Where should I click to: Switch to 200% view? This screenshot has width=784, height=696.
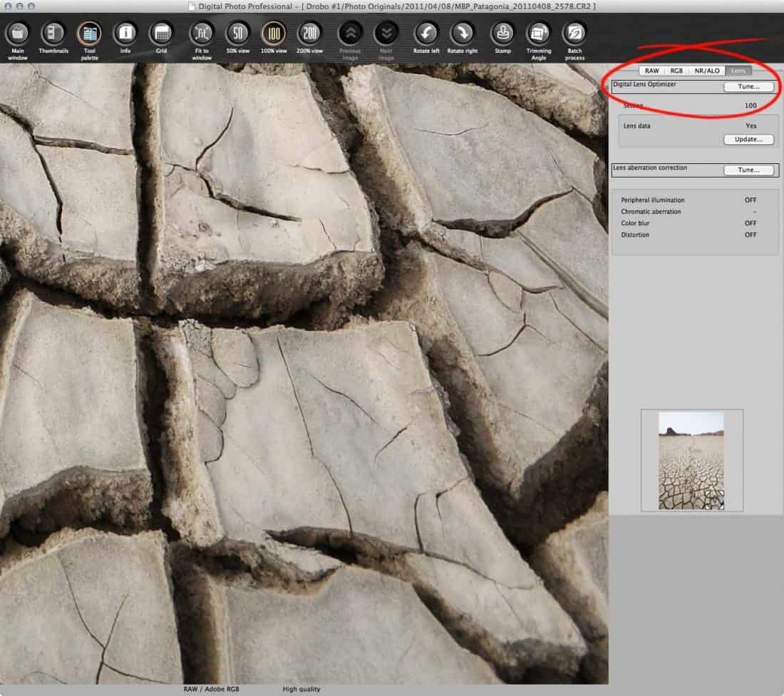(x=310, y=34)
